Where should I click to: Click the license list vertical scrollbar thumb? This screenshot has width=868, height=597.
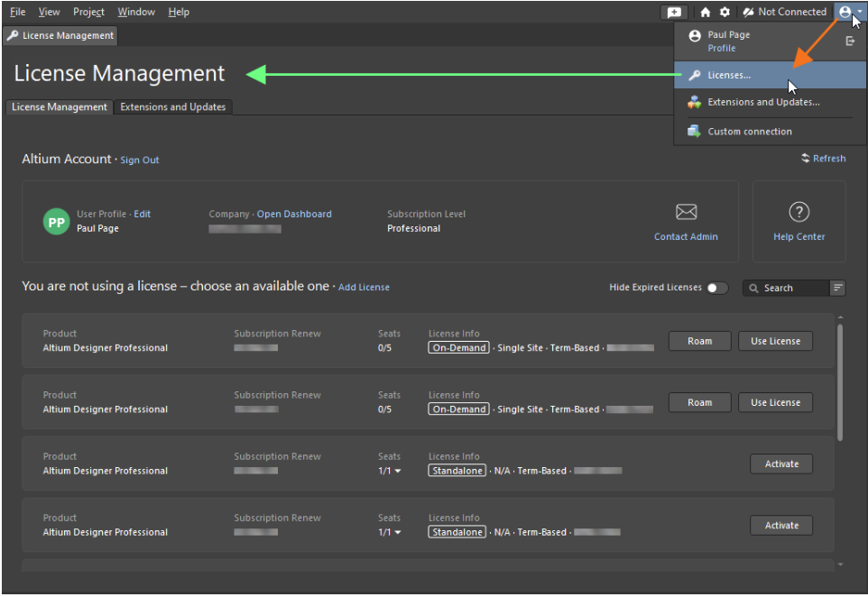(x=840, y=383)
